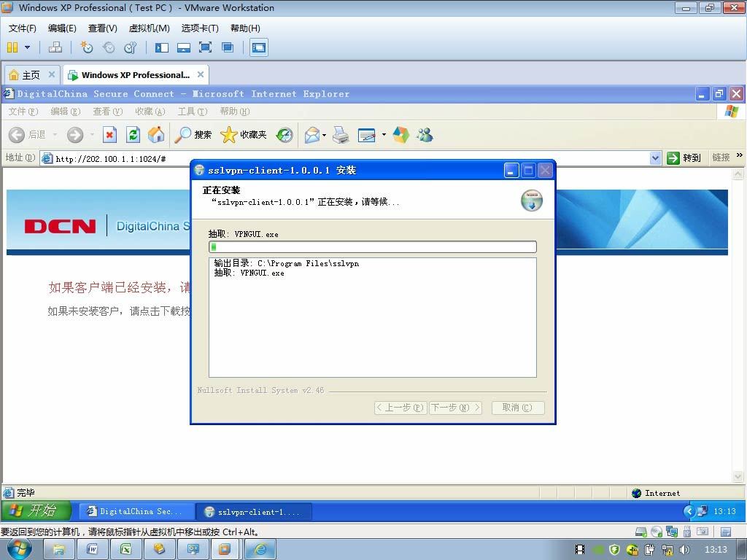Open VMware 查看(V) menu
747x560 pixels.
pyautogui.click(x=102, y=28)
